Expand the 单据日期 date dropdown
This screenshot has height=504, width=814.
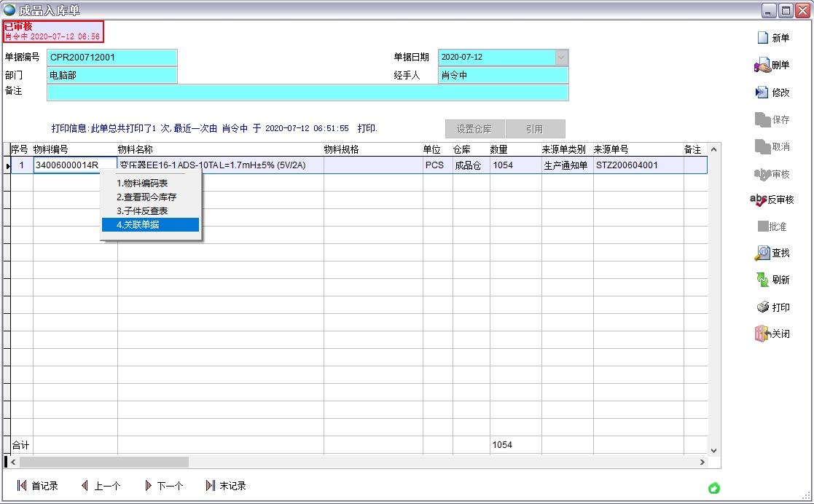561,57
